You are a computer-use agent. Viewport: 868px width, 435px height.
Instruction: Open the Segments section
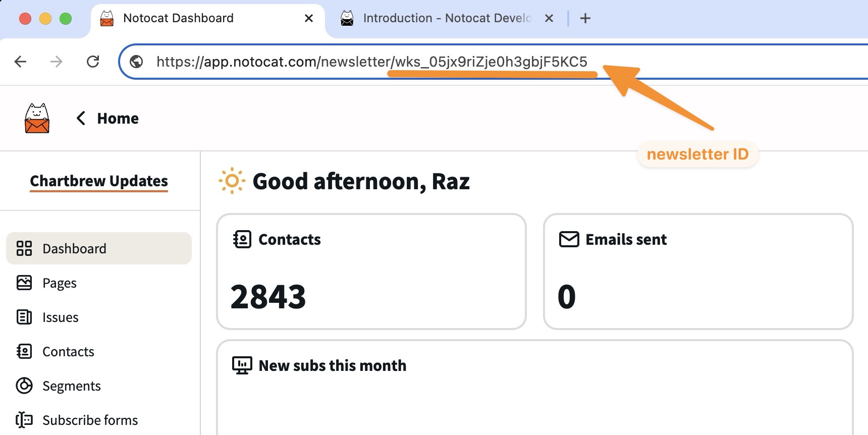coord(71,386)
